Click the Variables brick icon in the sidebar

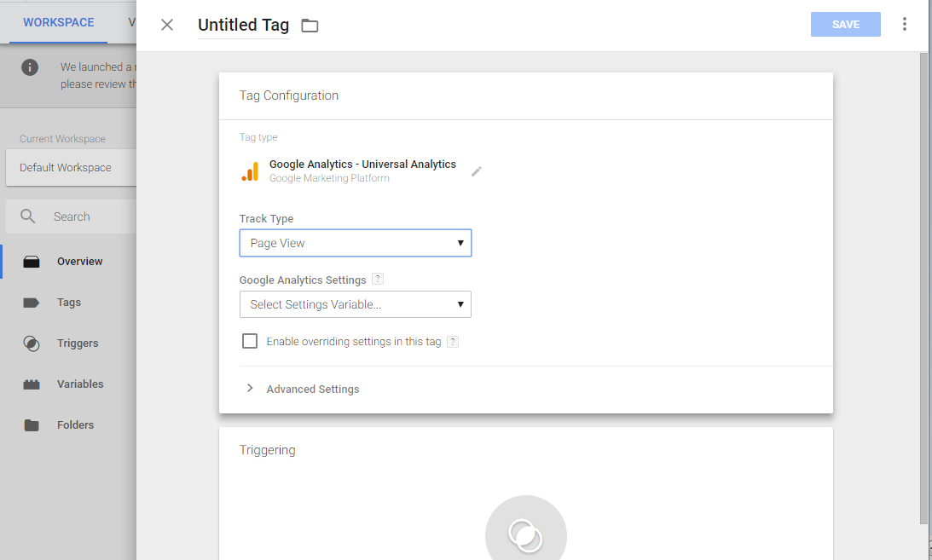32,384
